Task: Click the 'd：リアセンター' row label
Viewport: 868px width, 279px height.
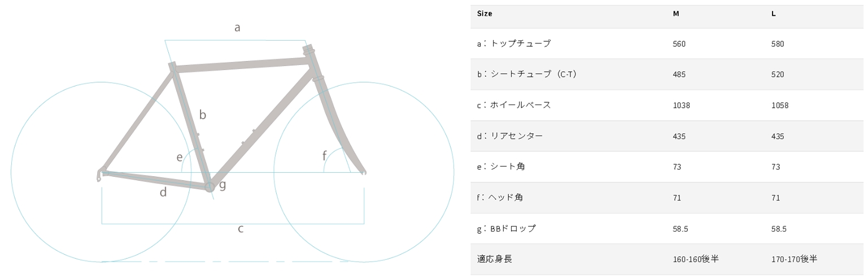Action: [509, 136]
